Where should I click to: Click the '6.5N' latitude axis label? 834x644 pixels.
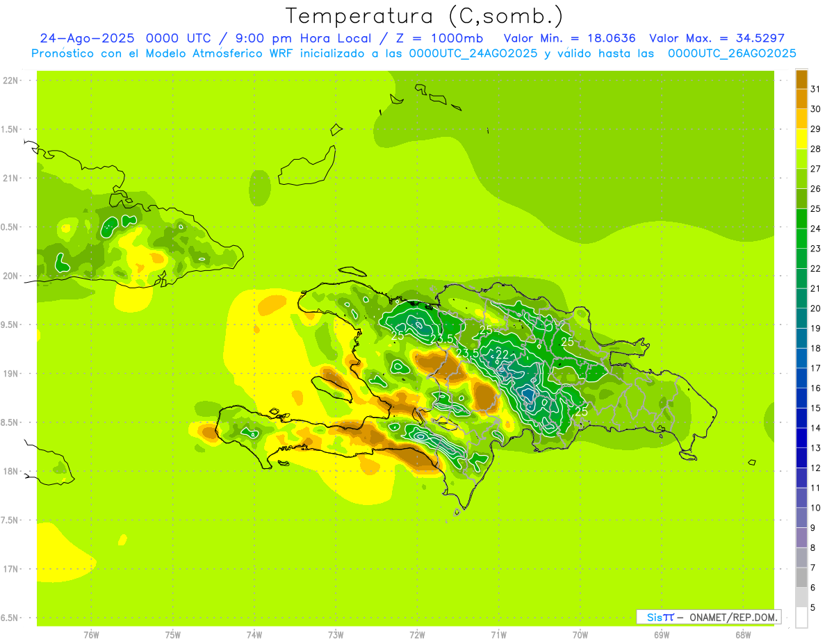pyautogui.click(x=10, y=618)
